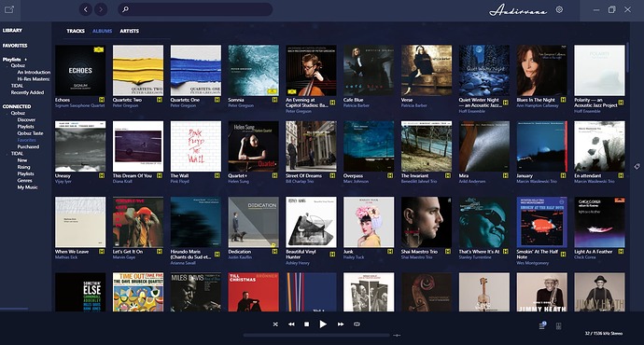
Task: Click hi-res badge on Light As A Feather
Action: 621,252
